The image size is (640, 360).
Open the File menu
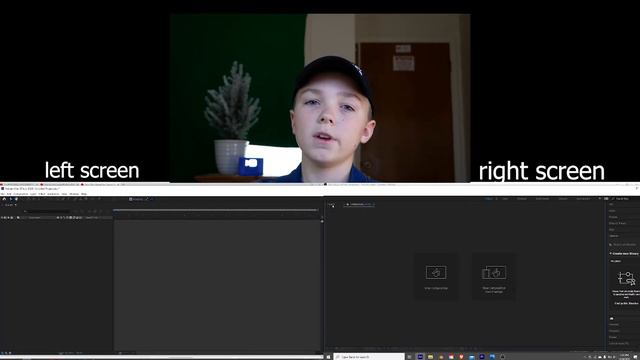[3, 194]
